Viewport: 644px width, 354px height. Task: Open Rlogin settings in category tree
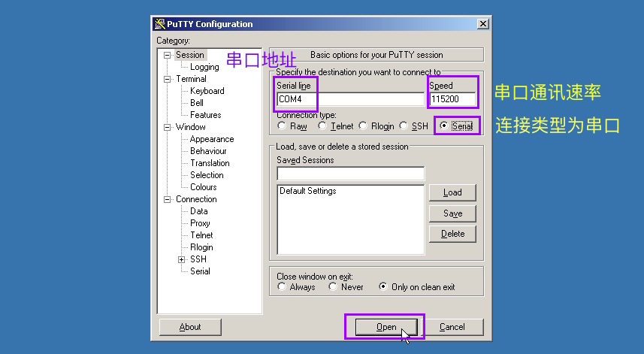pos(201,247)
